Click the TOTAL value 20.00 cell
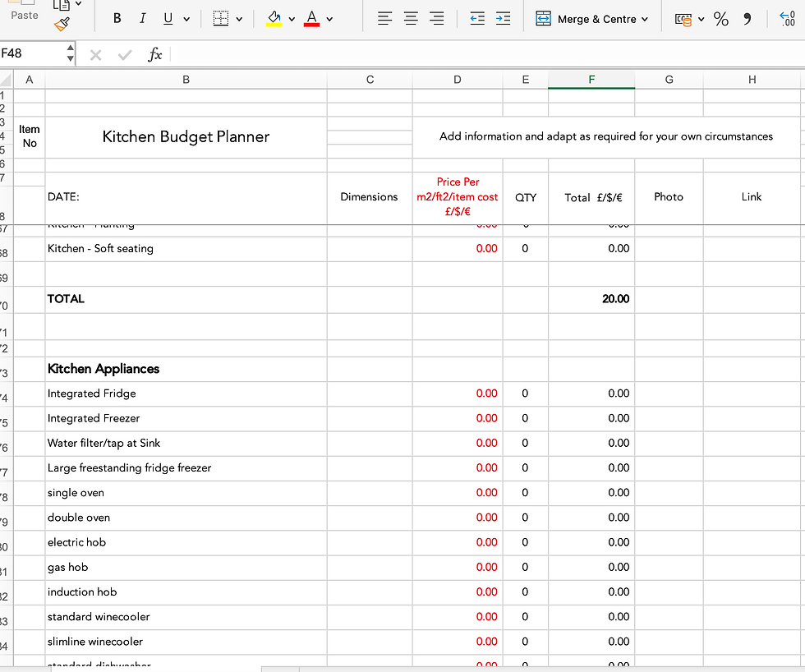Screen dimensions: 805x672 [x=591, y=299]
